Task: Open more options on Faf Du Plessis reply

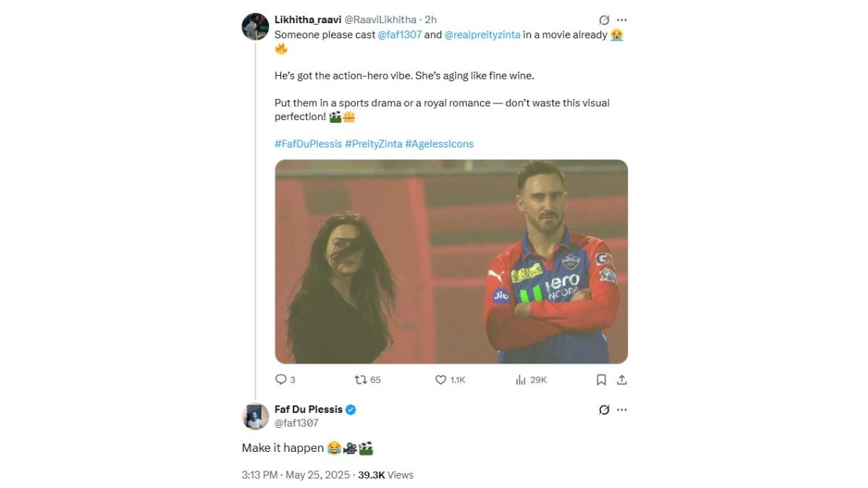Action: click(621, 410)
